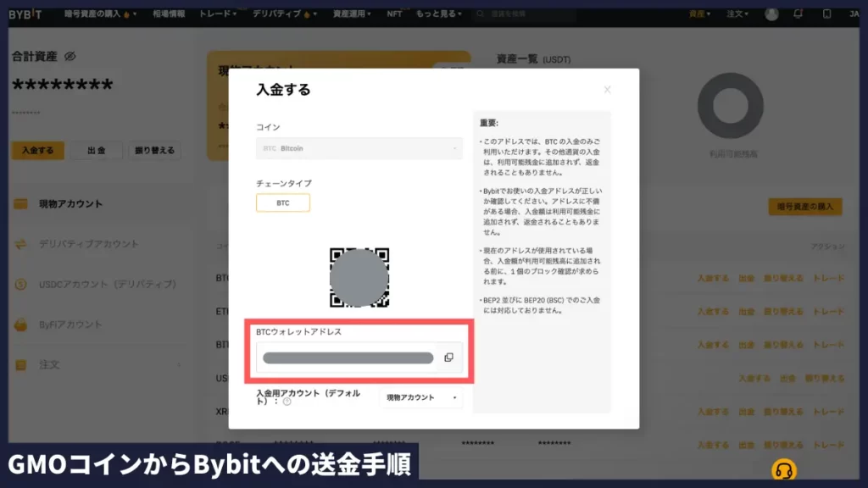Click 入金する in the XRP row

point(713,413)
